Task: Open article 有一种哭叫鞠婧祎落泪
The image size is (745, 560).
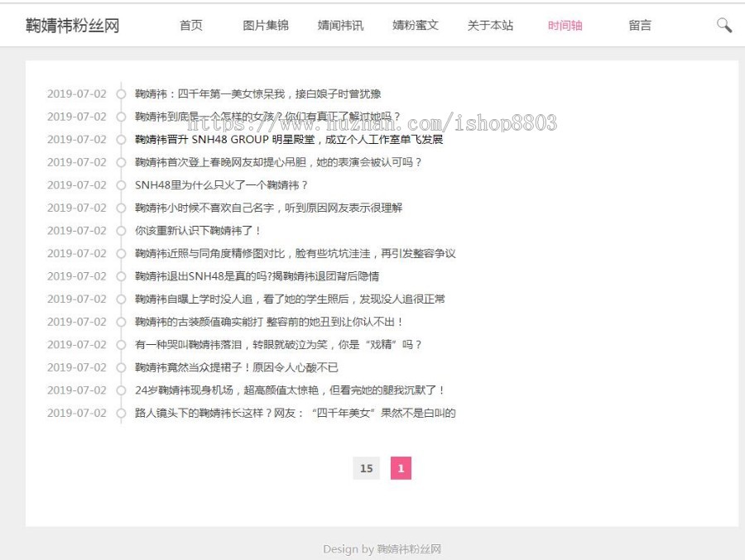Action: (x=278, y=345)
